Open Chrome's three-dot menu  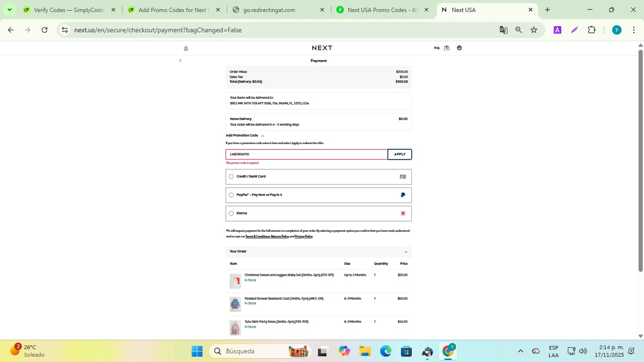tap(634, 30)
